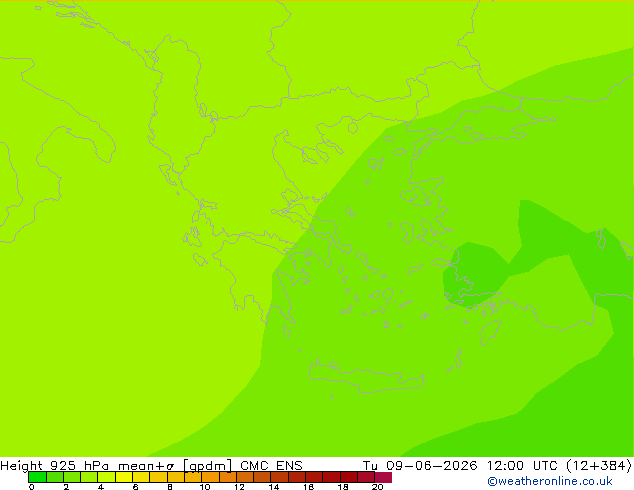Click the legend scale number 20
Image resolution: width=634 pixels, height=490 pixels.
(x=377, y=487)
